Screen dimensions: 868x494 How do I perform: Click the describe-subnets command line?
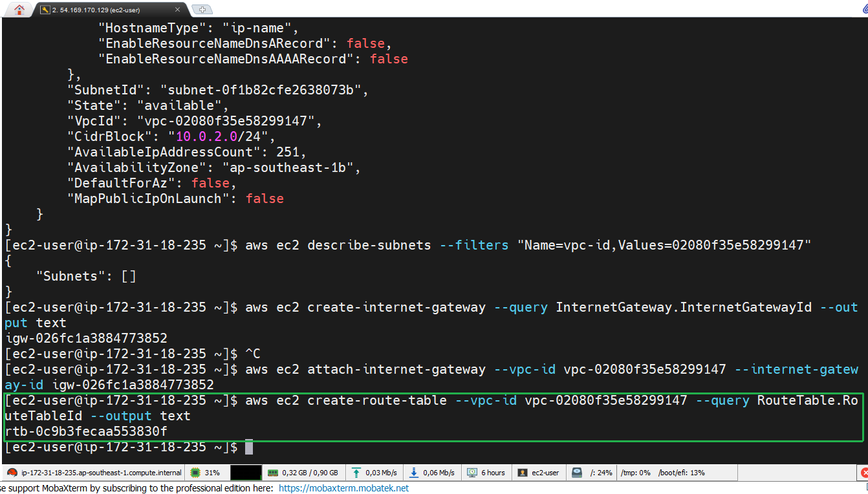pyautogui.click(x=408, y=245)
